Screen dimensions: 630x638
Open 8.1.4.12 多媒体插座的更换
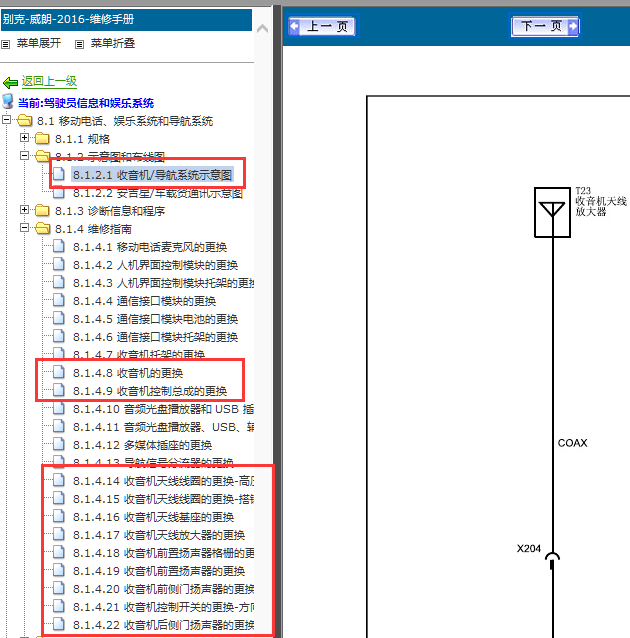point(142,445)
